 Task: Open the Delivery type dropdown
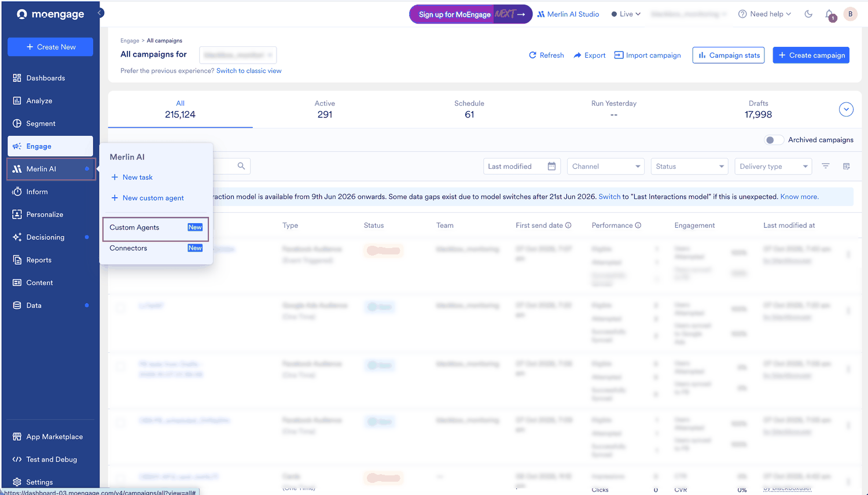pos(773,167)
